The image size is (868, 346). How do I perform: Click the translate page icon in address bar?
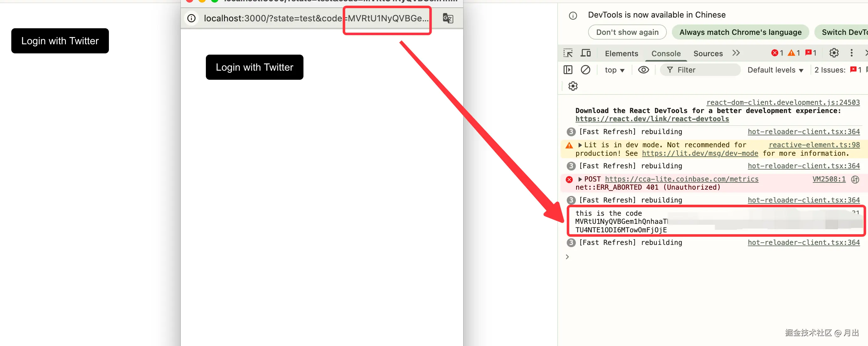click(447, 18)
